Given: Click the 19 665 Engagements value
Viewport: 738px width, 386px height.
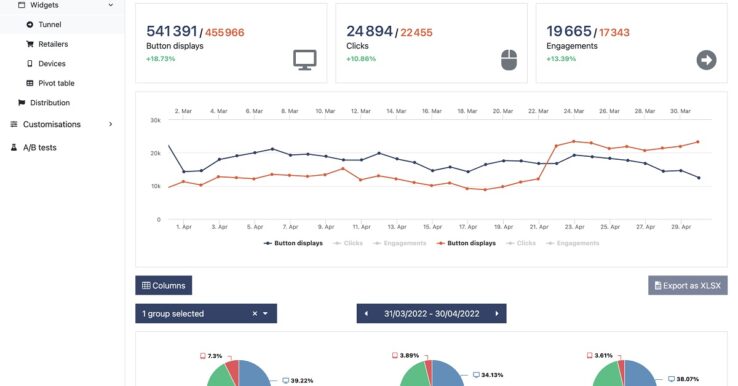Looking at the screenshot, I should click(569, 31).
